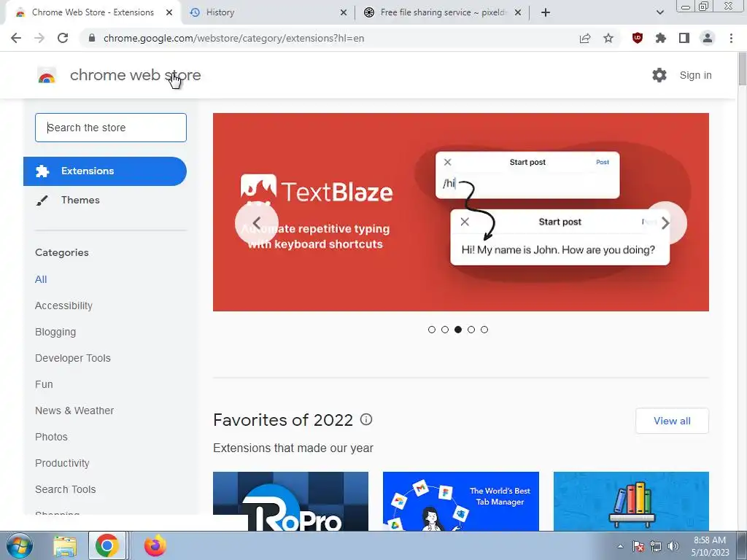Open the Extensions puzzle menu in toolbar
Viewport: 747px width, 560px height.
click(661, 38)
